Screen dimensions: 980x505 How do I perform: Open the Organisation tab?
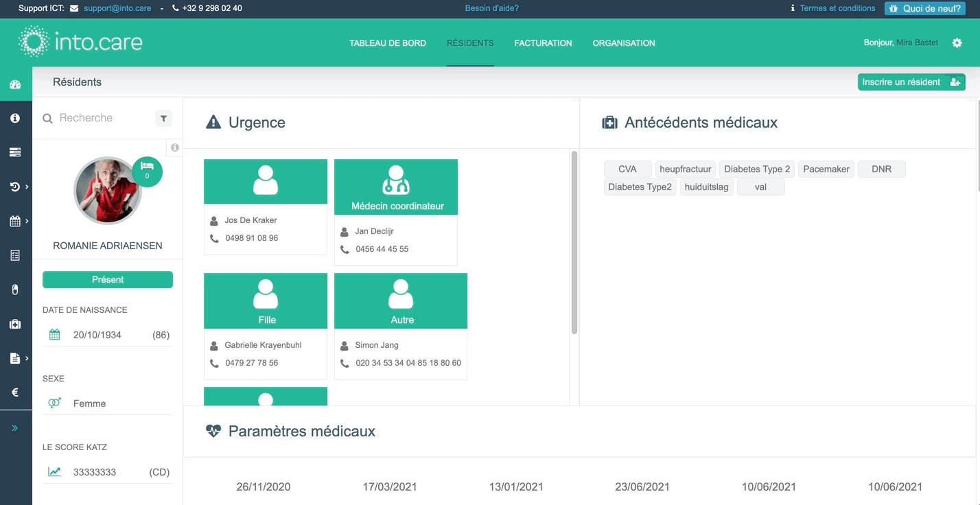(x=624, y=43)
